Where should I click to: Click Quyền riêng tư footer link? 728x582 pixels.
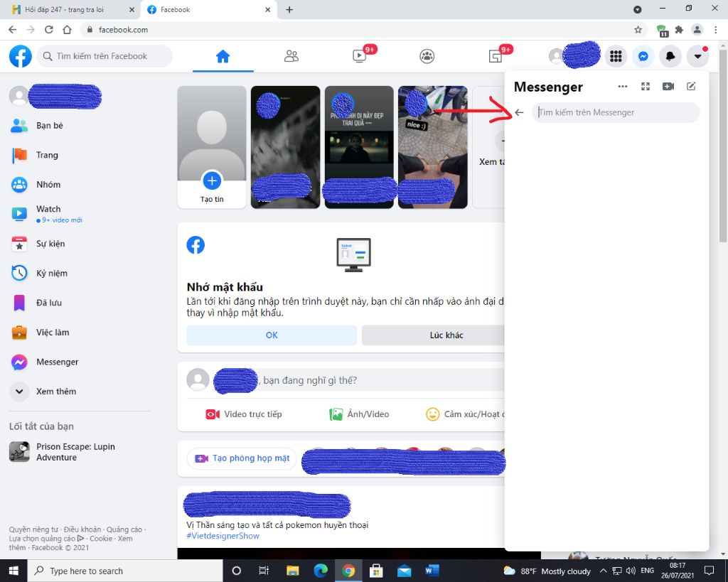(x=34, y=529)
